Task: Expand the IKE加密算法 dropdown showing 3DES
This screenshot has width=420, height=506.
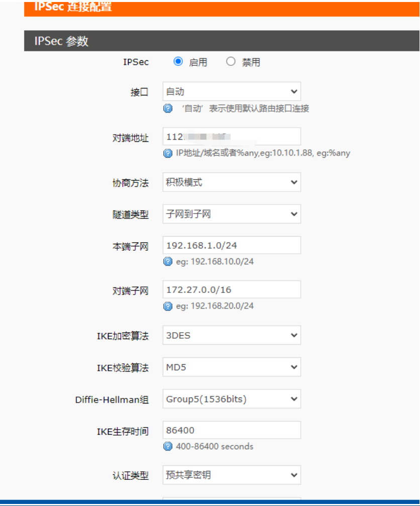Action: coord(232,335)
